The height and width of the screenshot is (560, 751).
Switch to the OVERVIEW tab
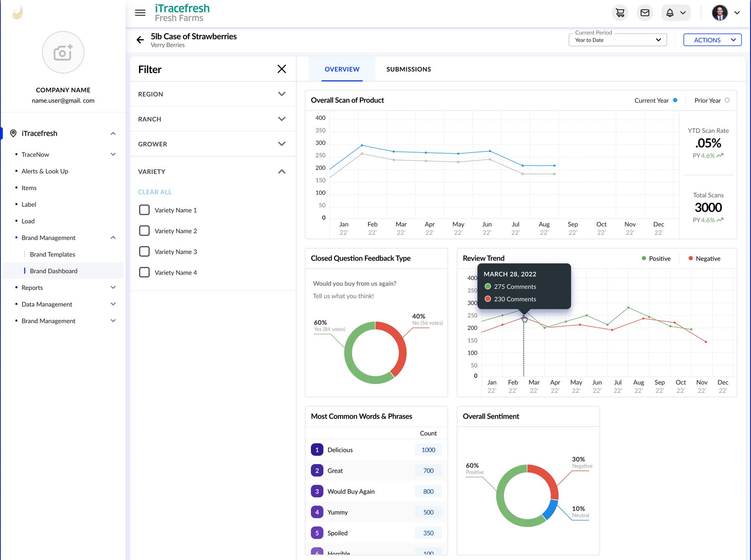pos(342,69)
